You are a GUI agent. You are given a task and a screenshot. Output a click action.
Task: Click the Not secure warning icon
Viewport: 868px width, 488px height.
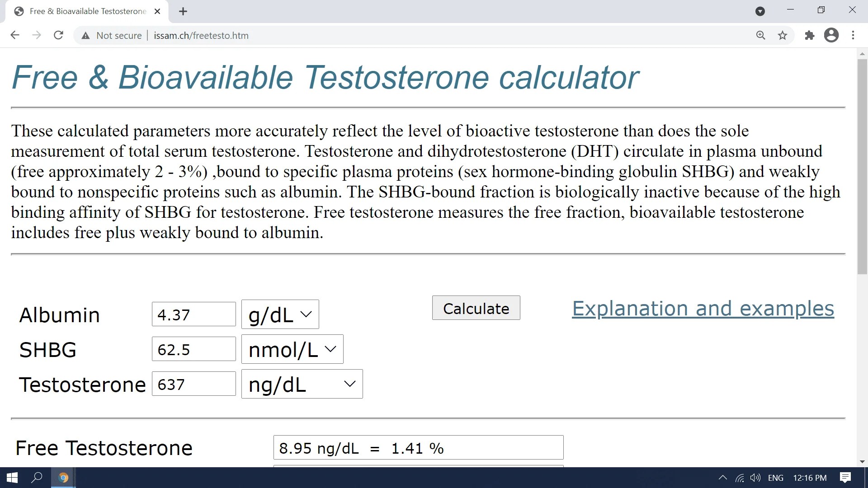point(85,36)
